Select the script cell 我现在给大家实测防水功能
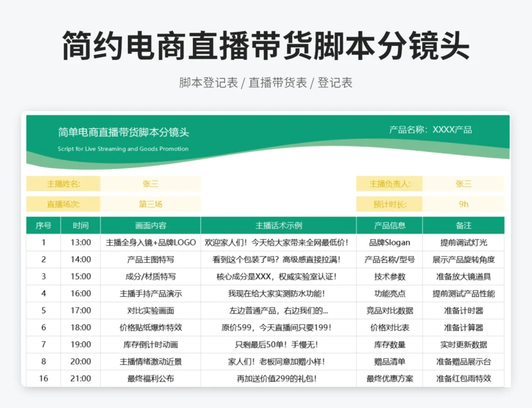 279,294
